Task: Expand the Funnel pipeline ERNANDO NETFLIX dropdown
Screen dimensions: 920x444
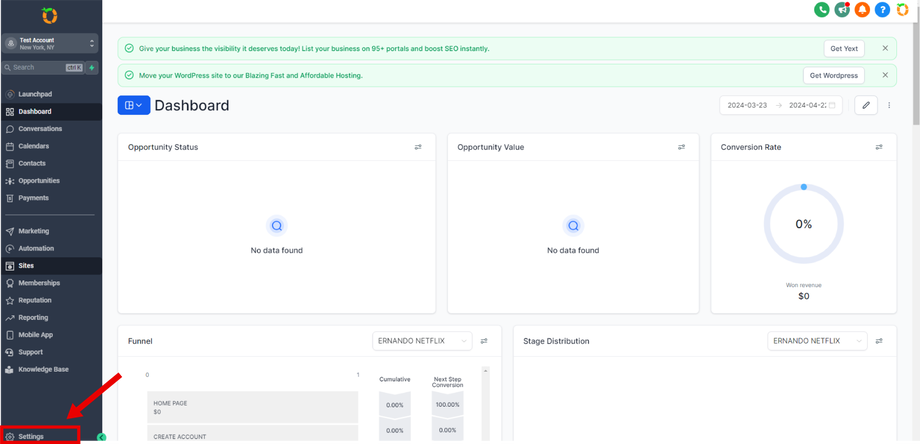Action: coord(423,341)
